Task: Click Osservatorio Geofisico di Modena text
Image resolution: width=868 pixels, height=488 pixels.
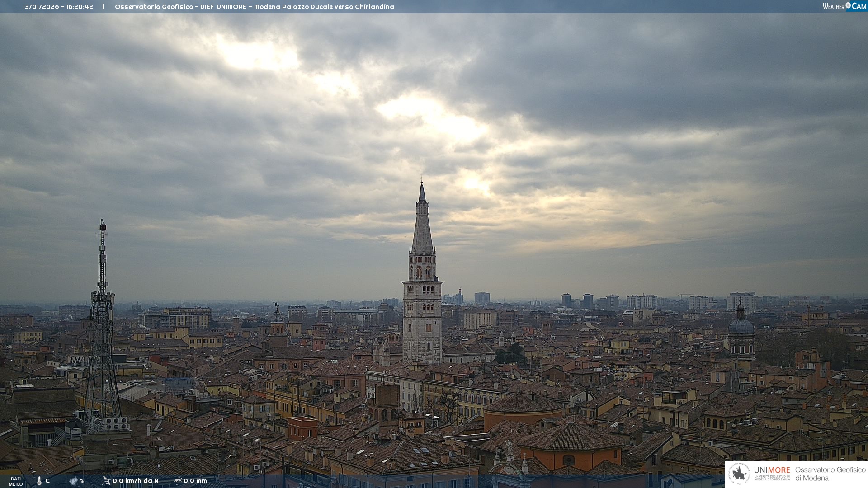Action: [x=830, y=474]
